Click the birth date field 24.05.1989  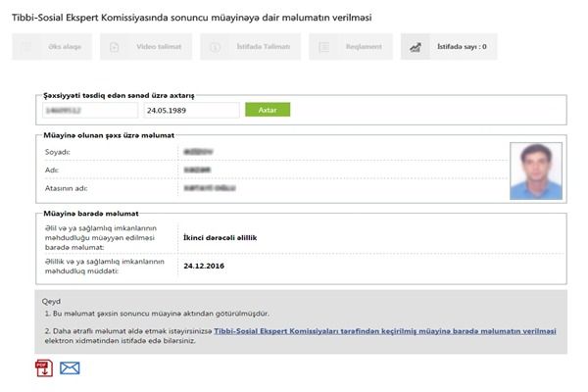pos(192,111)
